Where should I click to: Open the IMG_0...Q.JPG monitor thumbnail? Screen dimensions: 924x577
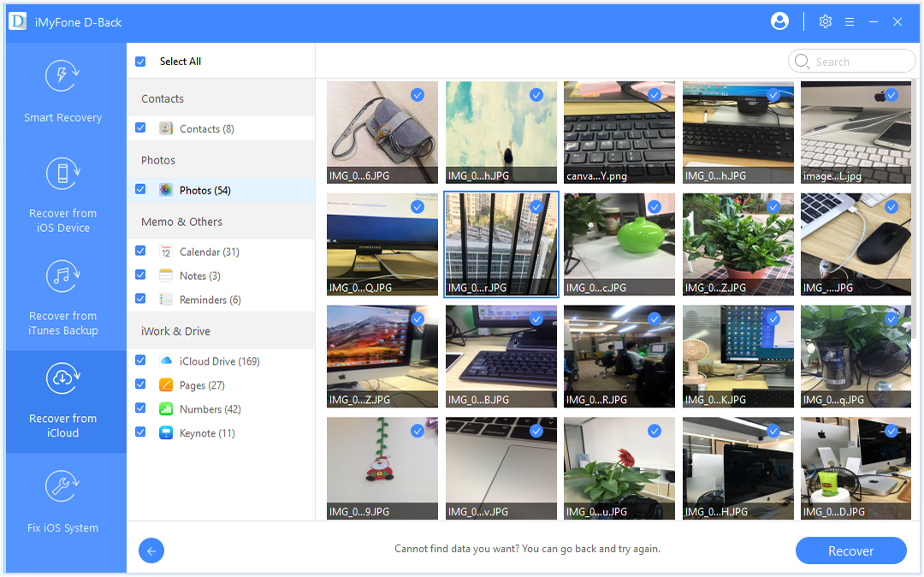click(382, 244)
